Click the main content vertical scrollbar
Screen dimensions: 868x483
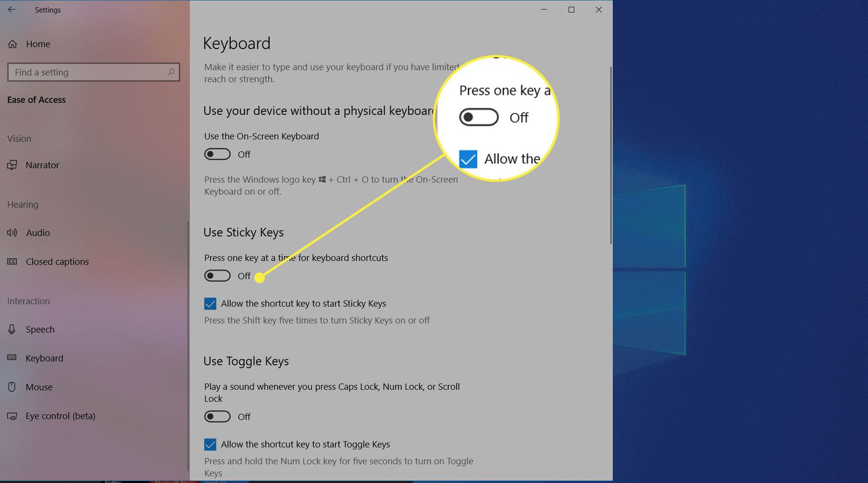coord(610,156)
